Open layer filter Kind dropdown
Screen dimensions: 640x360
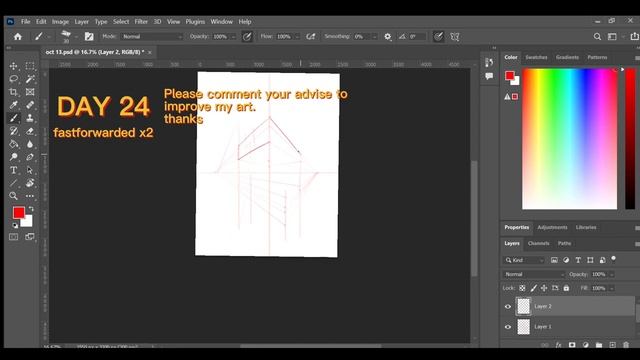pyautogui.click(x=524, y=260)
